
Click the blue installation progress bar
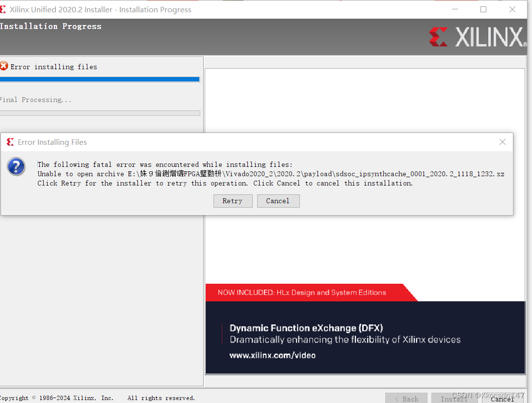coord(100,80)
